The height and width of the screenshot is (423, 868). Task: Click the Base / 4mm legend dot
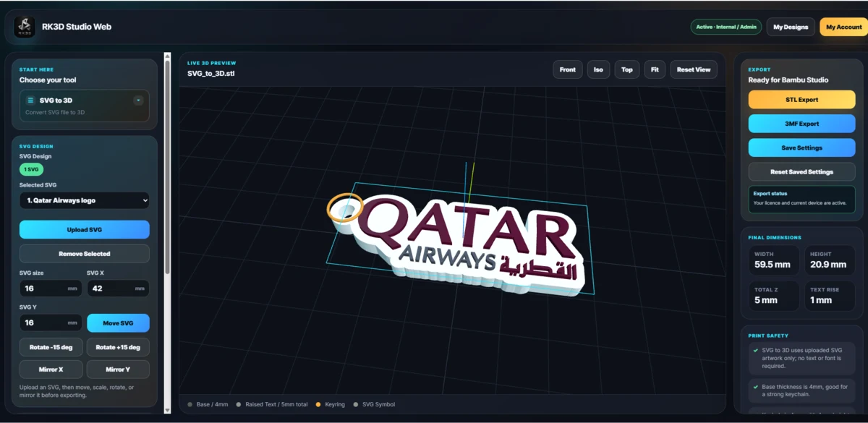coord(190,404)
